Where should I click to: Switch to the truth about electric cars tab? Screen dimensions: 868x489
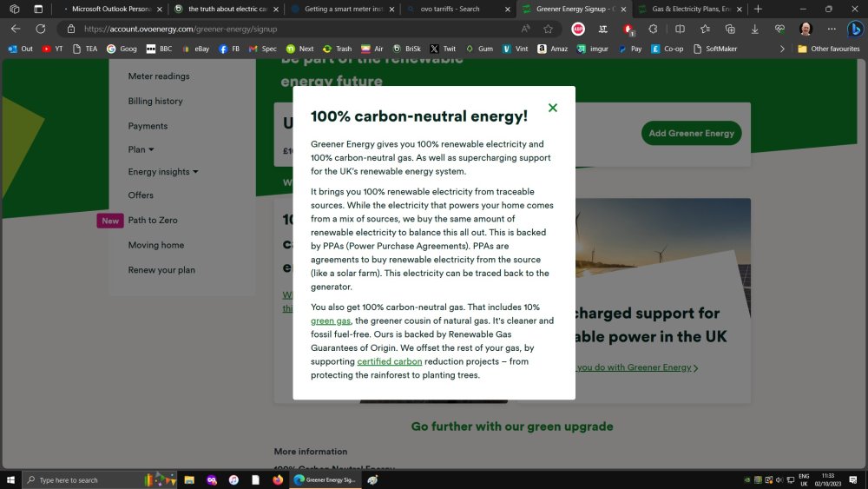pyautogui.click(x=227, y=9)
